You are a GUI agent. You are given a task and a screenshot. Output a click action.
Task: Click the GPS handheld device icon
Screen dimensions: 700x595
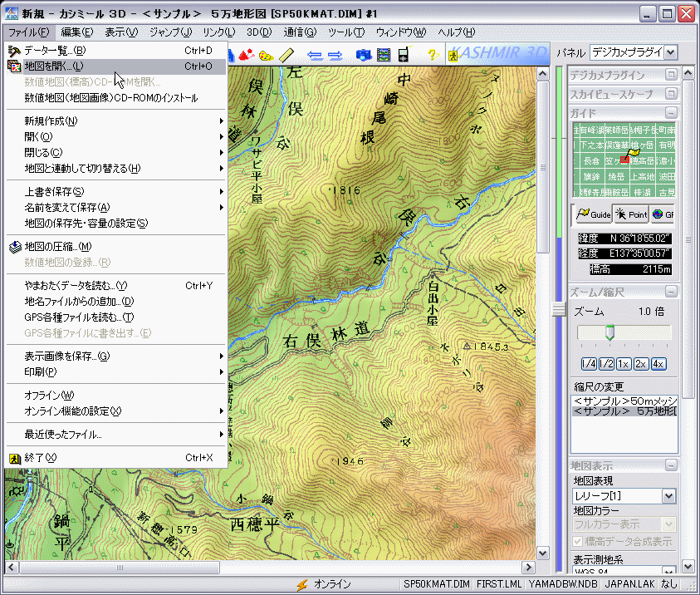(x=404, y=54)
